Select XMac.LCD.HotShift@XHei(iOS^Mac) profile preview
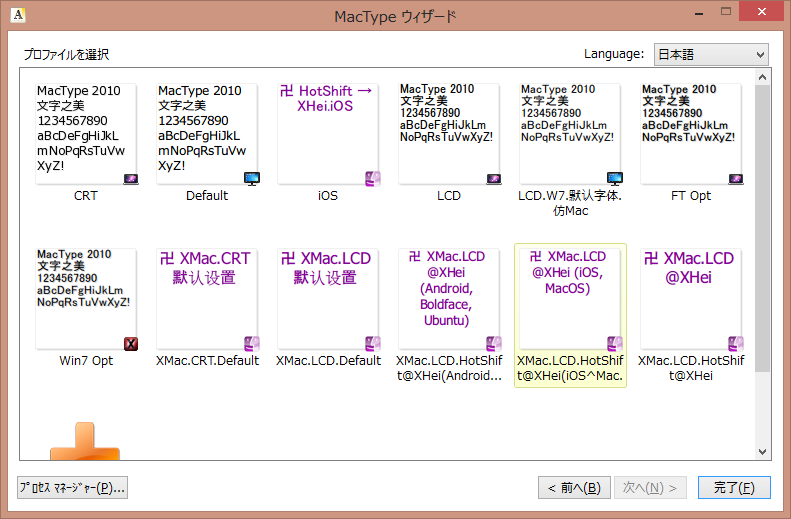The width and height of the screenshot is (791, 519). tap(570, 299)
